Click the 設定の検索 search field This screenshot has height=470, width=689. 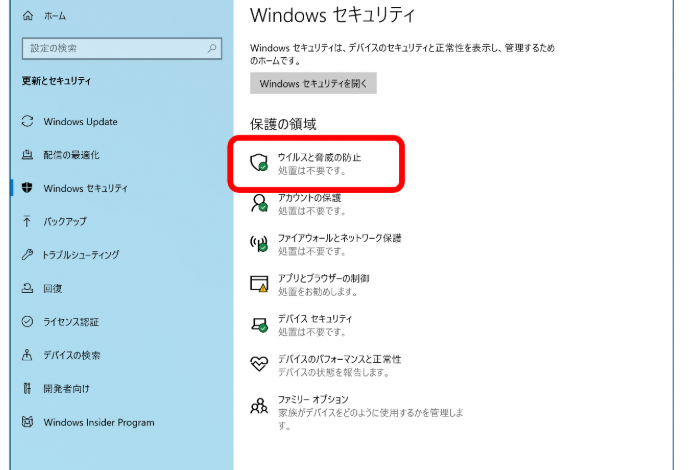point(122,48)
